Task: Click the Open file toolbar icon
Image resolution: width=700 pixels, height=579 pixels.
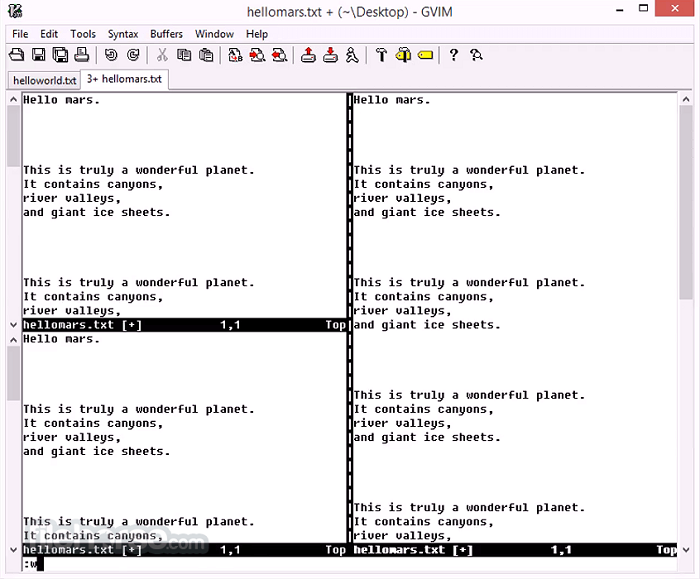Action: tap(17, 55)
